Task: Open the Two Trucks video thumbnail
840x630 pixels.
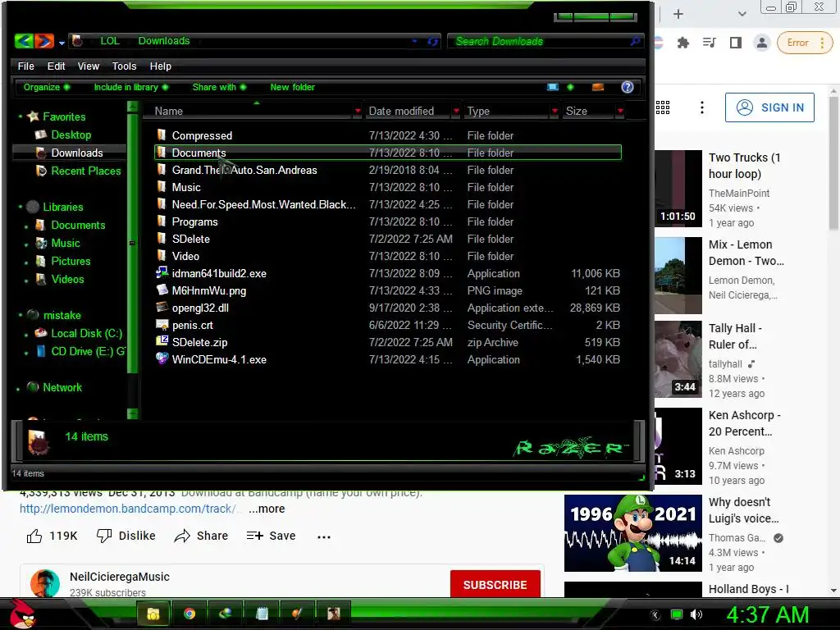Action: click(678, 189)
